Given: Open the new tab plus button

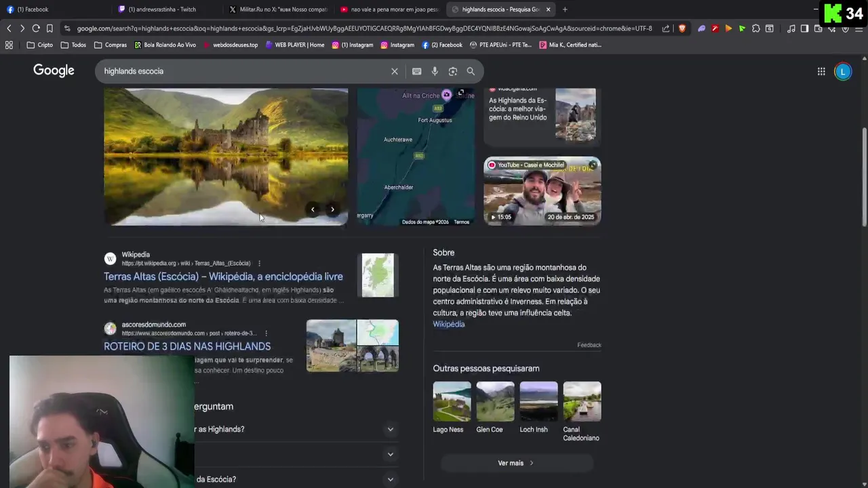Looking at the screenshot, I should click(x=565, y=9).
